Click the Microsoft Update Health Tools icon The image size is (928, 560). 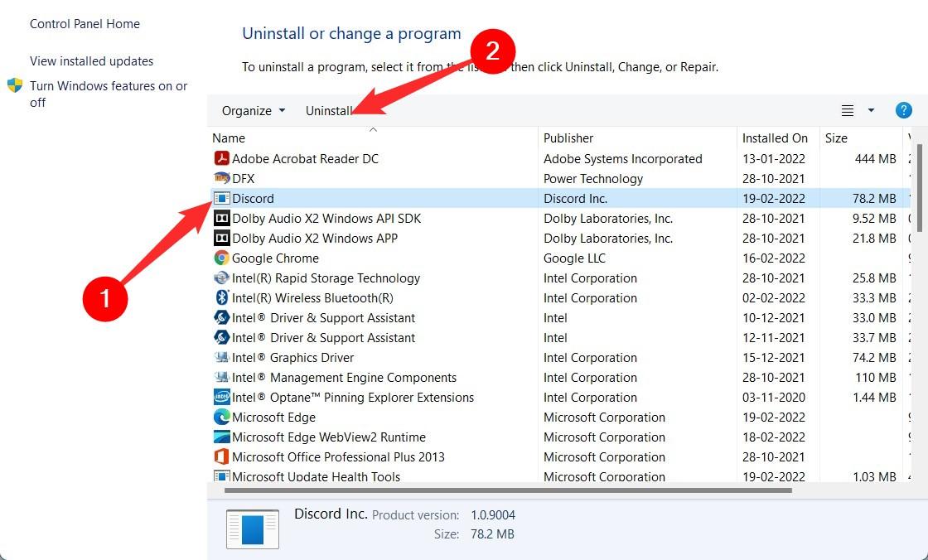tap(221, 476)
